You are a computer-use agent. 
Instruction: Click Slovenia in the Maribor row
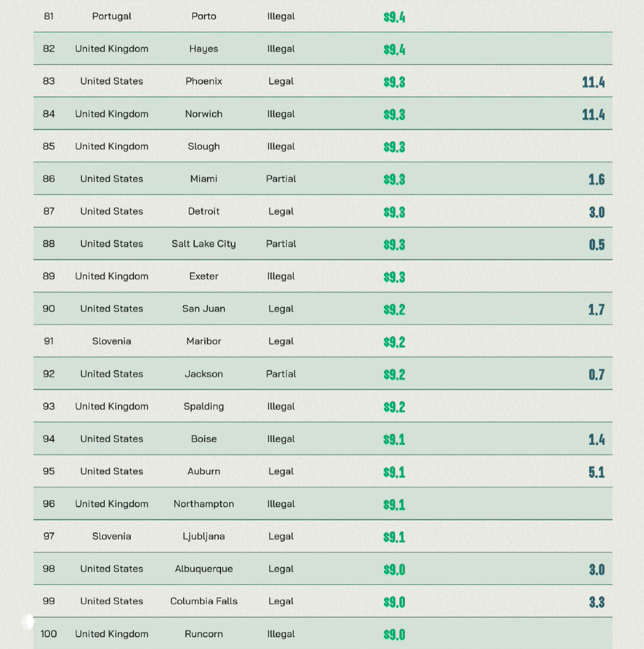tap(111, 341)
